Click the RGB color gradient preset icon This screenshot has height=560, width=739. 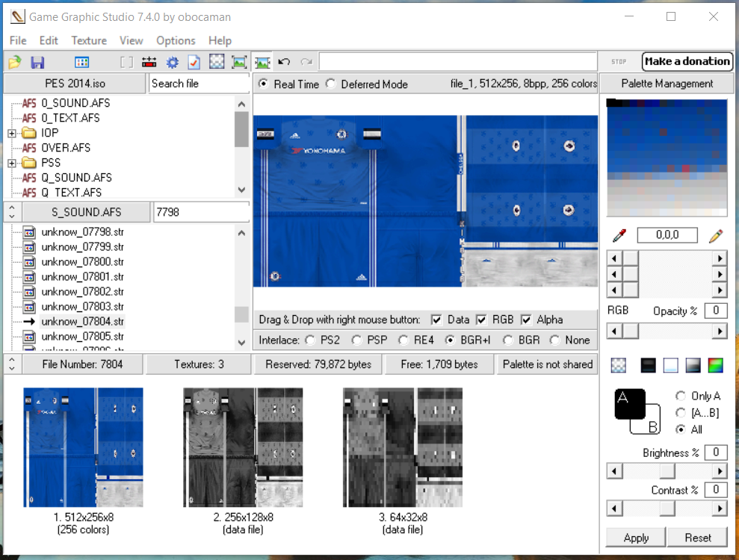pyautogui.click(x=715, y=365)
